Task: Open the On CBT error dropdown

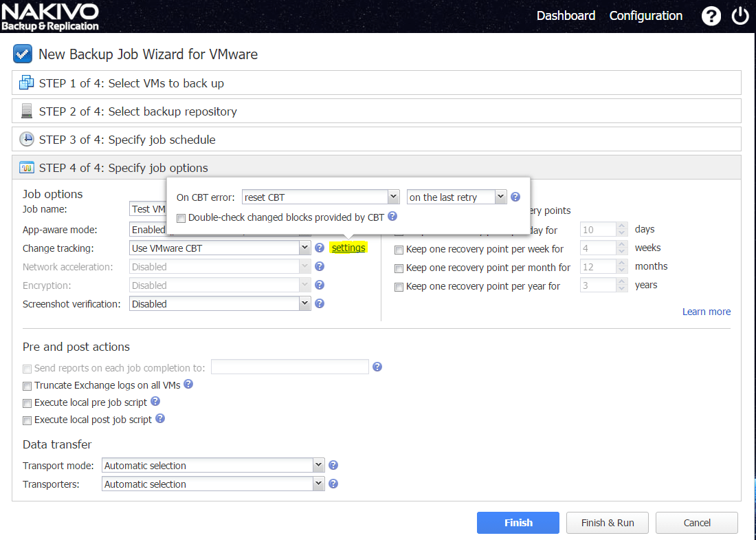Action: point(321,197)
